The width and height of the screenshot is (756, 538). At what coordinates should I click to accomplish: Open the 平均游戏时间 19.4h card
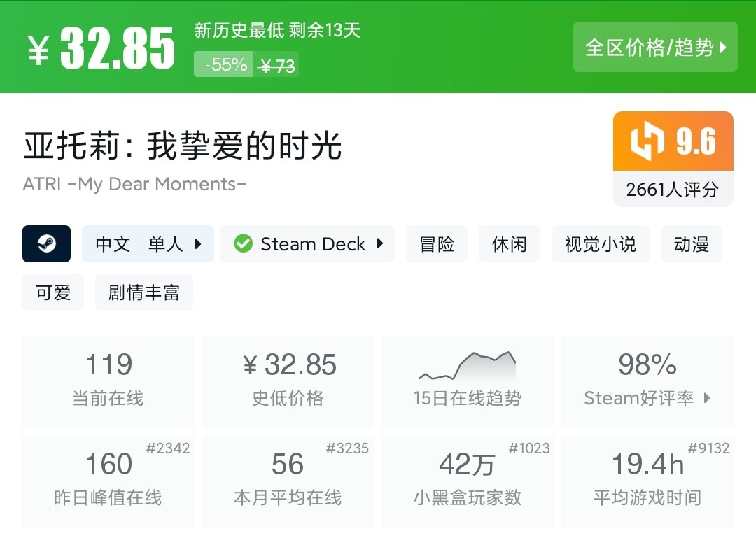[x=647, y=481]
